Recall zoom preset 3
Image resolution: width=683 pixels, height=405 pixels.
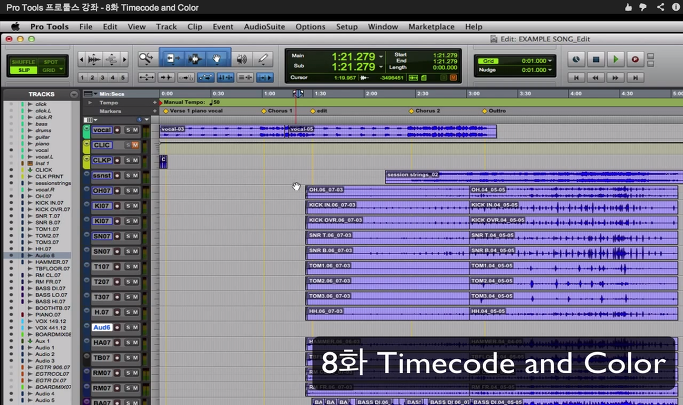(x=102, y=78)
